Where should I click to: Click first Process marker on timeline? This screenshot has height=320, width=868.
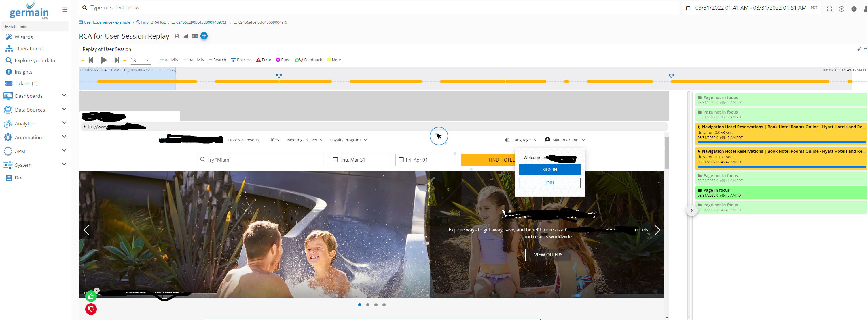[279, 76]
